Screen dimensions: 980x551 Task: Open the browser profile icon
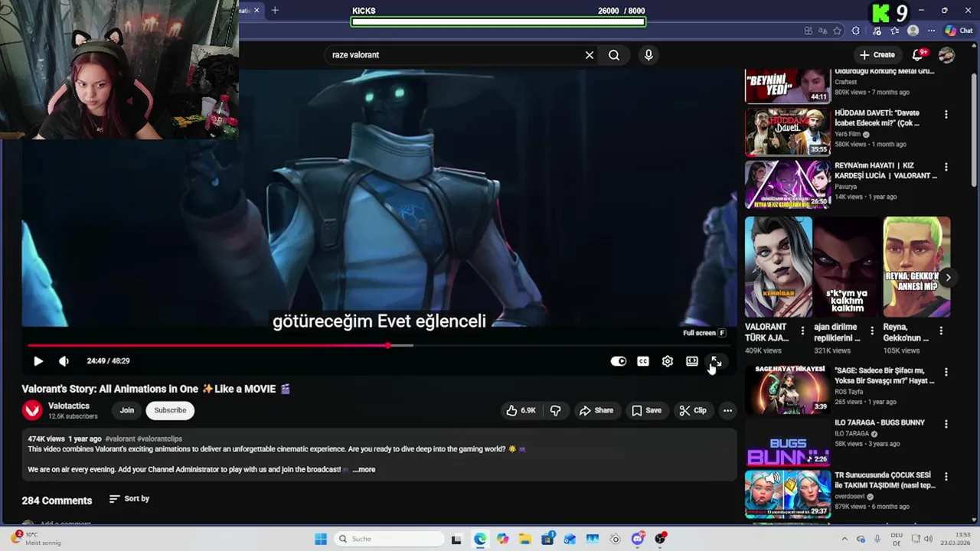point(913,31)
